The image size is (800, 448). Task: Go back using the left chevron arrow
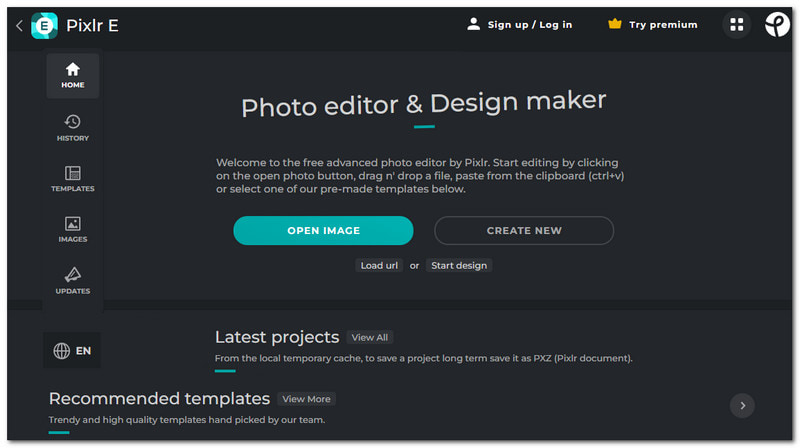tap(19, 26)
